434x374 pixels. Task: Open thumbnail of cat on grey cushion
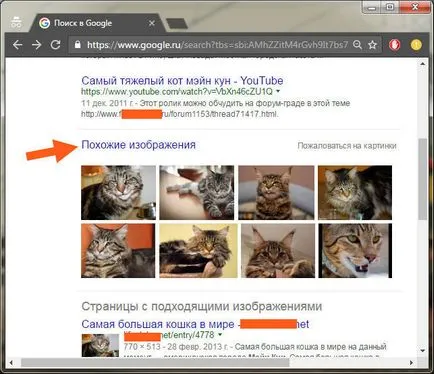click(x=276, y=192)
